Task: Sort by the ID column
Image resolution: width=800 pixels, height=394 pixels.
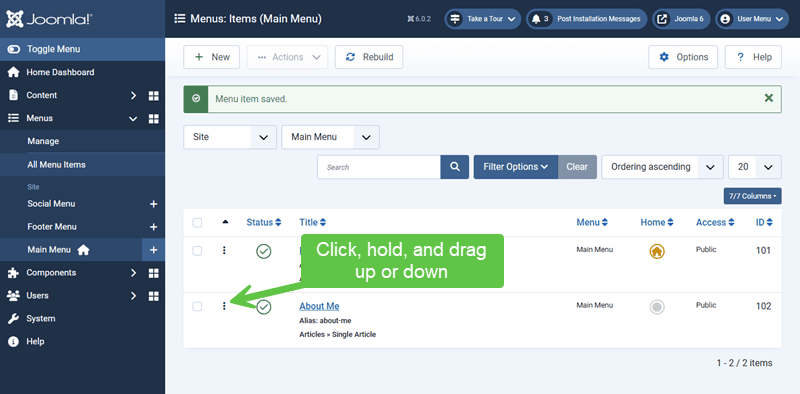Action: [x=764, y=223]
